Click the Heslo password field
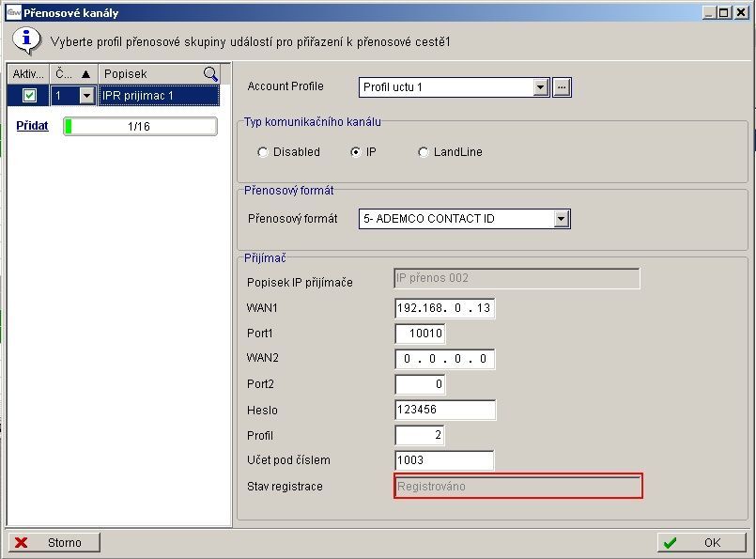Screen dimensions: 756x559 [x=445, y=410]
